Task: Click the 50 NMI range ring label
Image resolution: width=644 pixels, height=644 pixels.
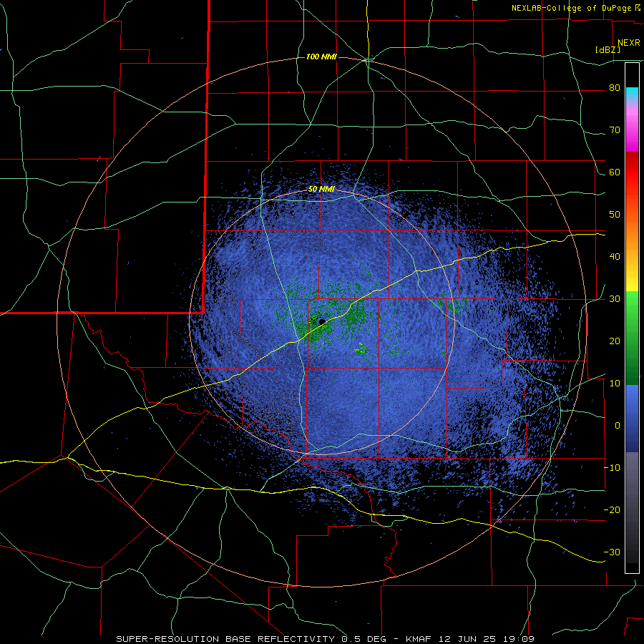Action: click(x=321, y=189)
